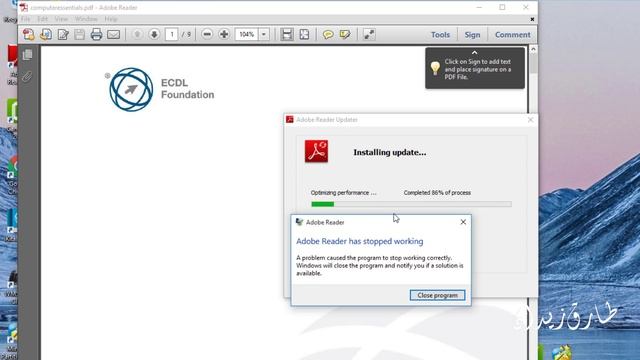Close the document with small X
Image resolution: width=640 pixels, height=360 pixels.
(532, 19)
